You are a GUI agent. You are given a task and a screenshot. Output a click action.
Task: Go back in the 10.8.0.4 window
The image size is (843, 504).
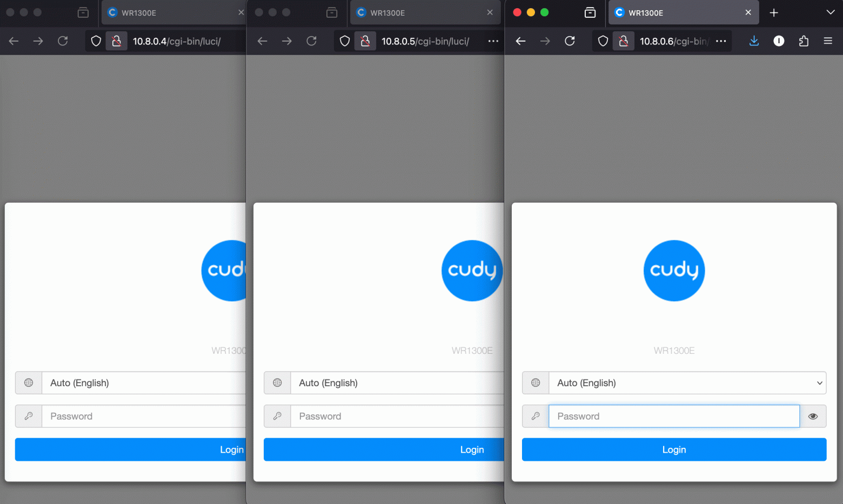click(x=14, y=41)
